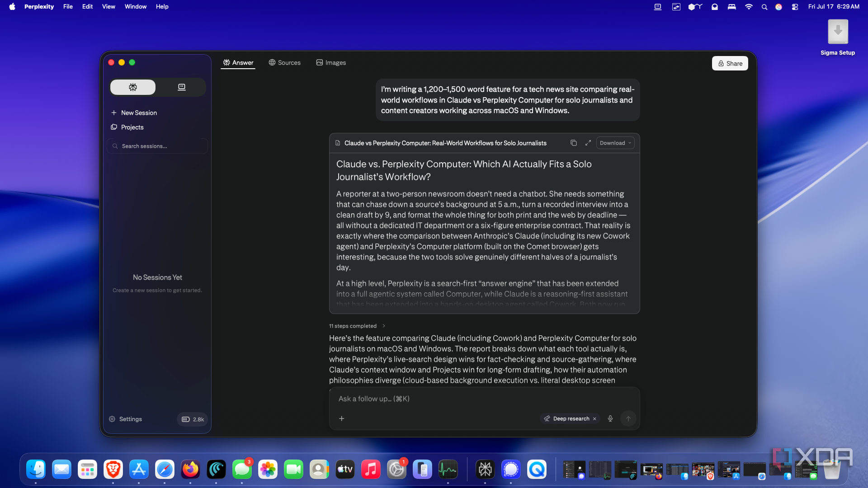Restore the minimized Brave window thumbnail in dock
This screenshot has width=868, height=488.
tap(703, 470)
